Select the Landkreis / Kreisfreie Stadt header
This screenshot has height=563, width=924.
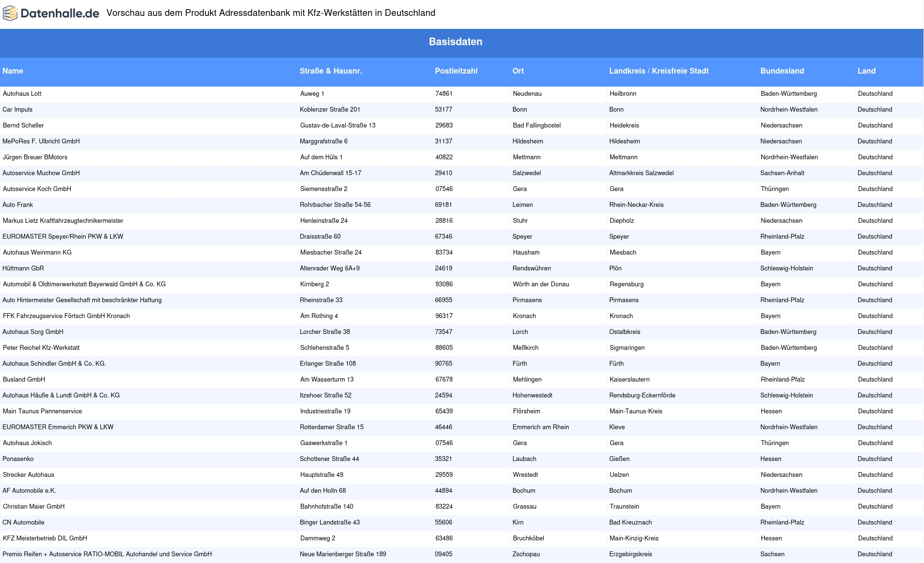(x=658, y=71)
